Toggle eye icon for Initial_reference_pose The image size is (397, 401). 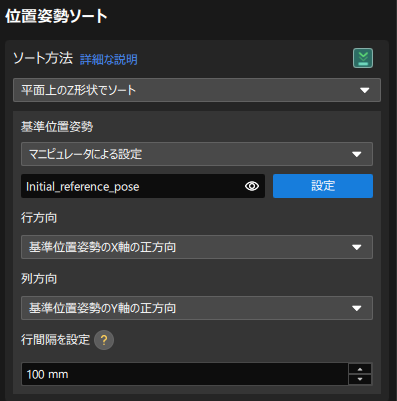tap(252, 186)
